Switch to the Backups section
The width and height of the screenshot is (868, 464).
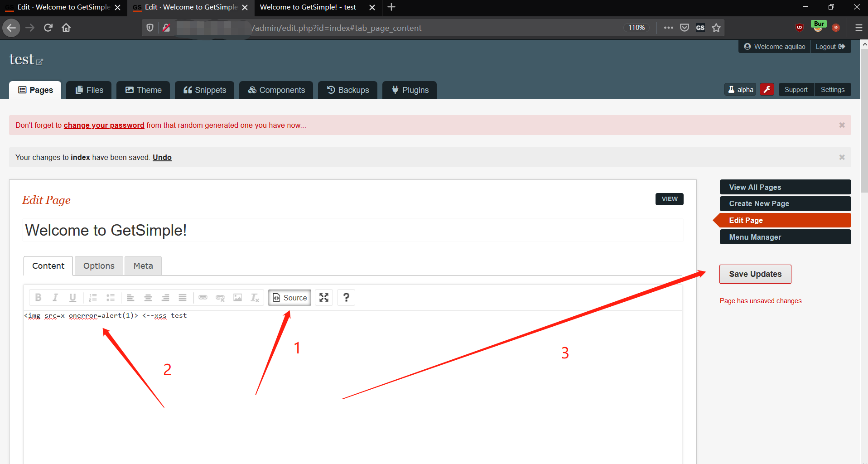347,90
